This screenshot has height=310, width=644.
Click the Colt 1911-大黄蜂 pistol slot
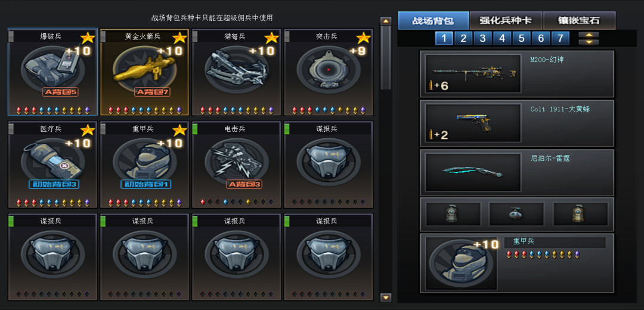tap(516, 123)
